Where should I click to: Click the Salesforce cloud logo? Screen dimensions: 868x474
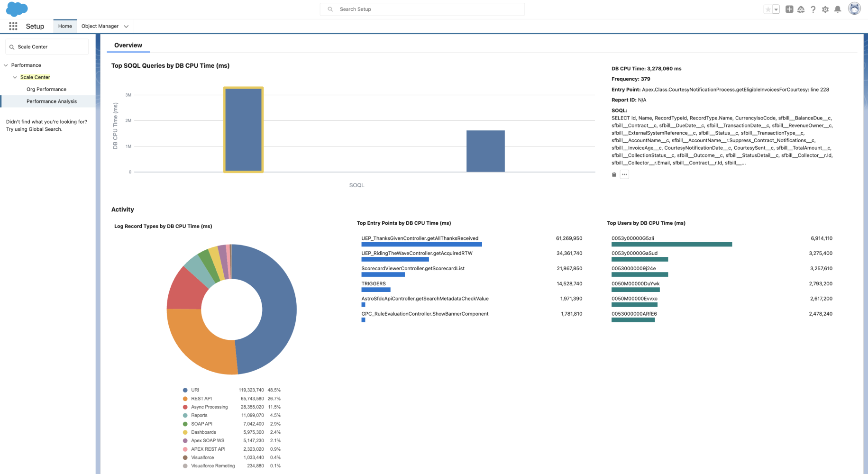[x=17, y=9]
